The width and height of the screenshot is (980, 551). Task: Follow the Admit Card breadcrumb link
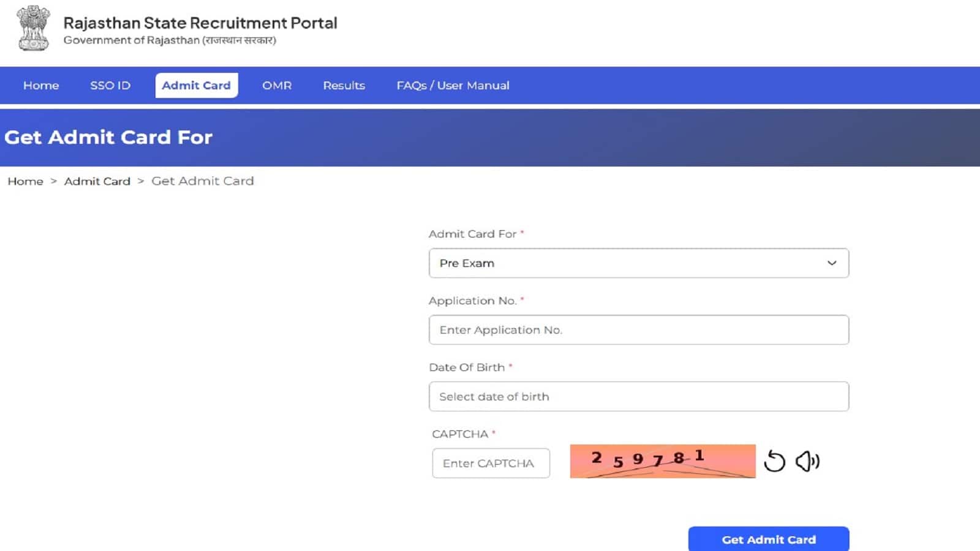click(x=97, y=181)
